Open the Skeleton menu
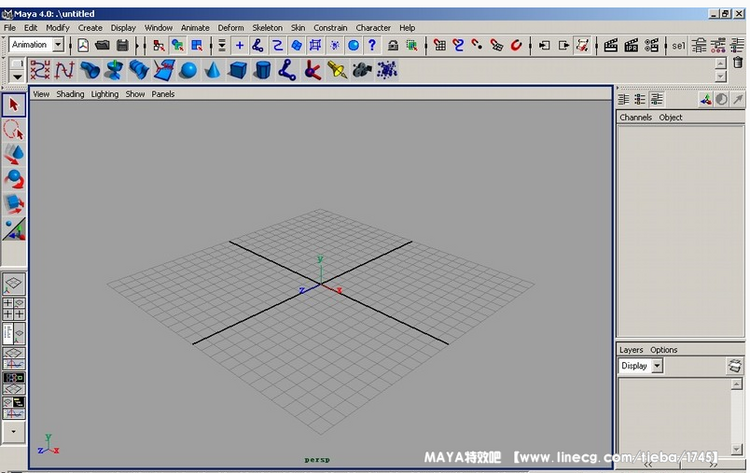 (267, 28)
